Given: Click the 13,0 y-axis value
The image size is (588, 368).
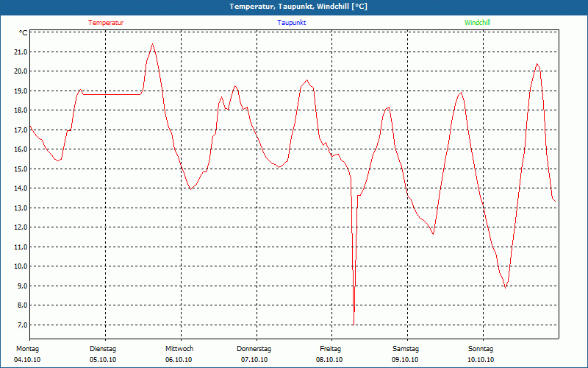Looking at the screenshot, I should point(21,208).
